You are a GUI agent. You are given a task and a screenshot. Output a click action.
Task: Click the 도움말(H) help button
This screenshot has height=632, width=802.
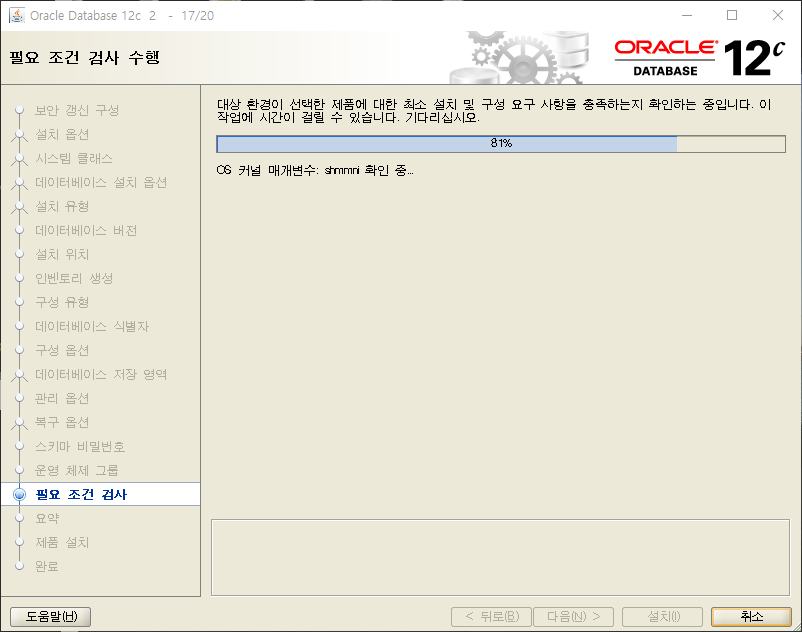click(x=51, y=617)
